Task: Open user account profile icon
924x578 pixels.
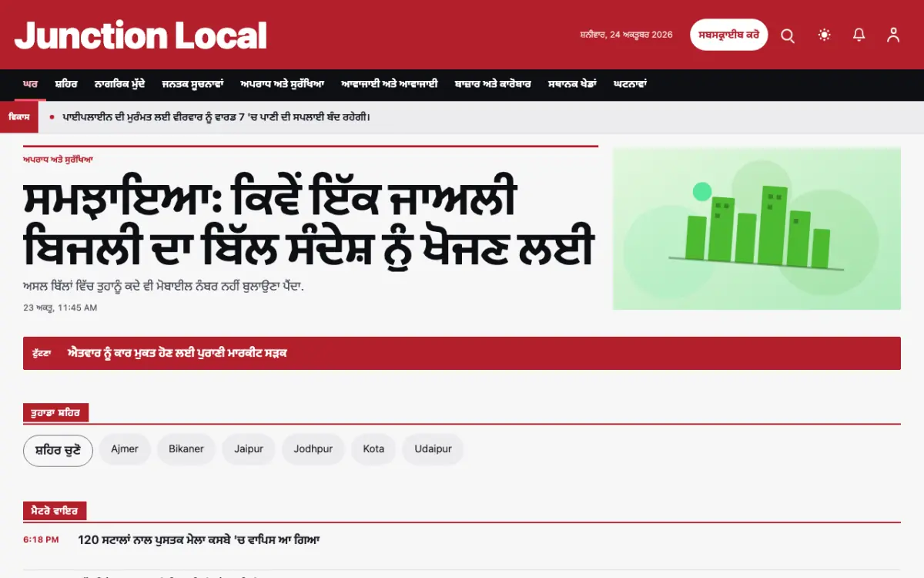Action: pyautogui.click(x=893, y=35)
